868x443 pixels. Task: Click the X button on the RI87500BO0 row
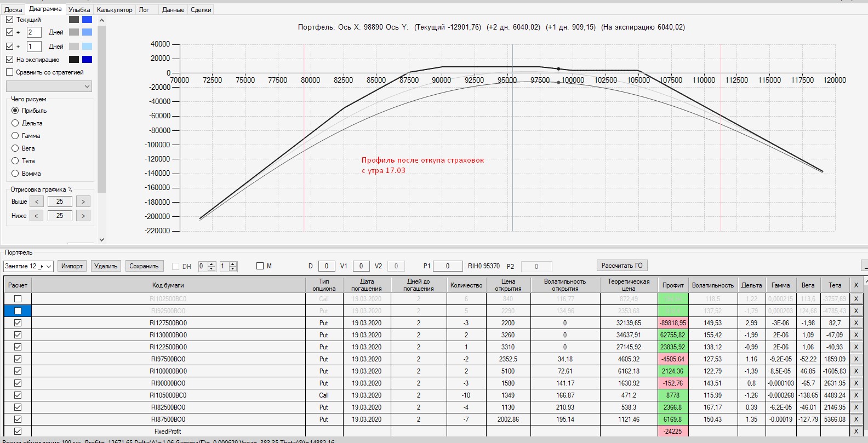coord(856,419)
